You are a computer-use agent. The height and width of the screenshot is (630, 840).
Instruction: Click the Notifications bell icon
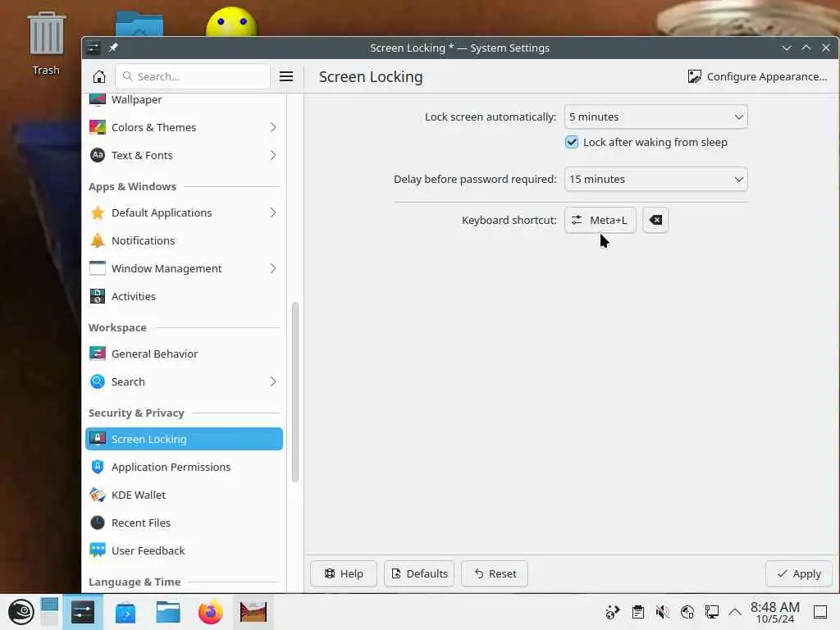tap(98, 240)
